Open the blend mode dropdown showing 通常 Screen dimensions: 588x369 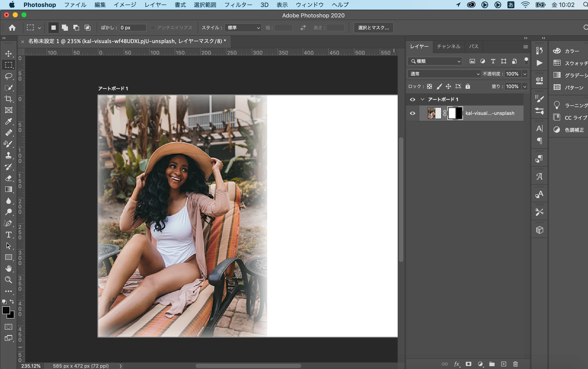point(444,74)
